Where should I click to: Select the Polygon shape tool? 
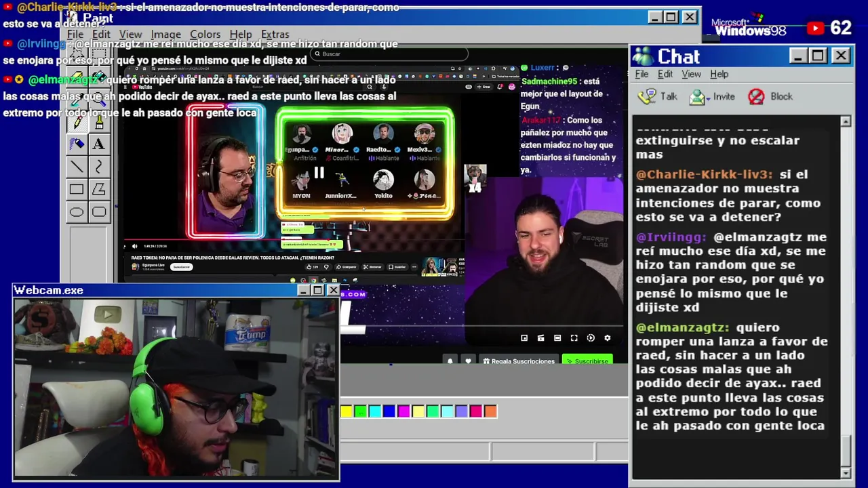(99, 190)
